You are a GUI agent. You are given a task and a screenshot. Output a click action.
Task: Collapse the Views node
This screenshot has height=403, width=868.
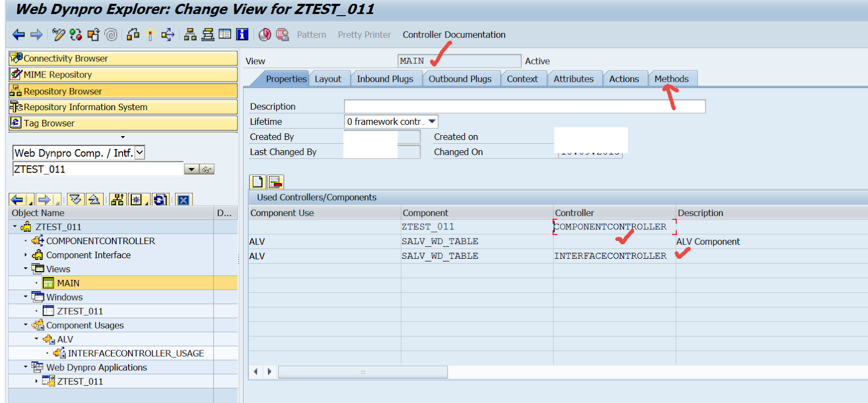[x=25, y=269]
